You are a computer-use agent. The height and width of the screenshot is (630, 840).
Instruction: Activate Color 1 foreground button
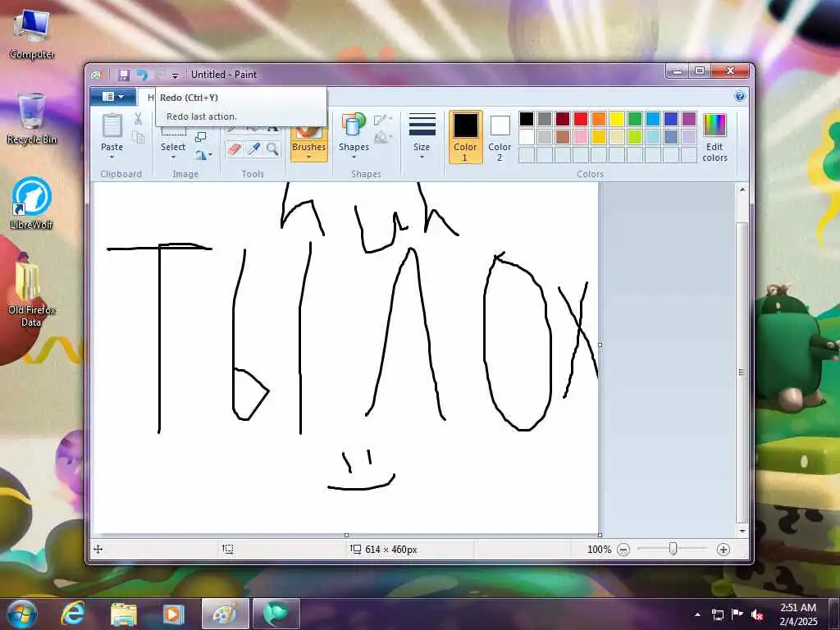pyautogui.click(x=465, y=137)
